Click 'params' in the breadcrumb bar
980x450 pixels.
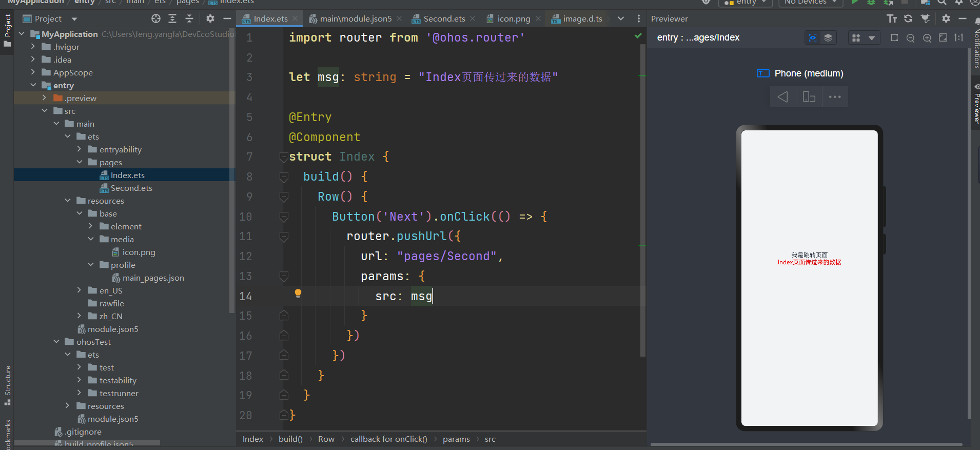(456, 439)
